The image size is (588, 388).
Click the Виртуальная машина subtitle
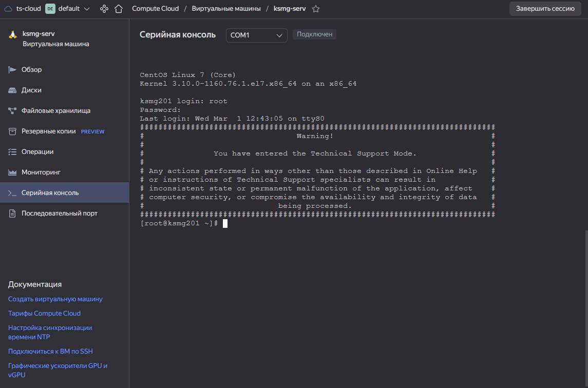click(56, 44)
